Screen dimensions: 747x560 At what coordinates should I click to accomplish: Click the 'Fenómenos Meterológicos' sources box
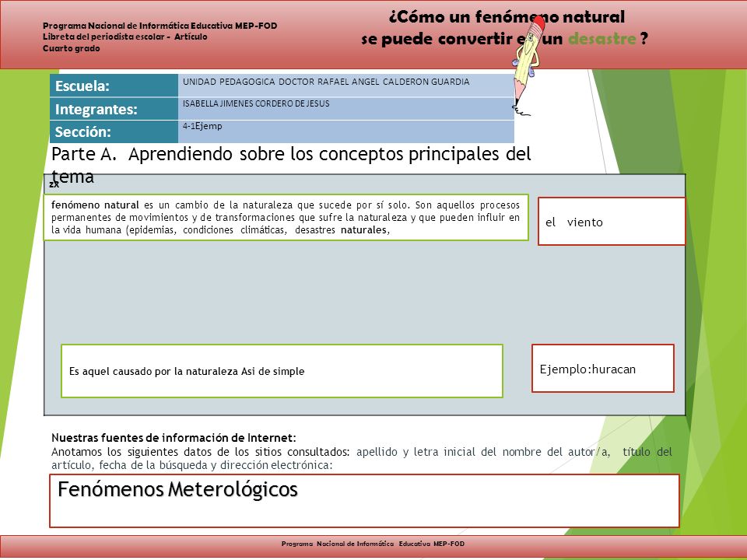pos(364,500)
